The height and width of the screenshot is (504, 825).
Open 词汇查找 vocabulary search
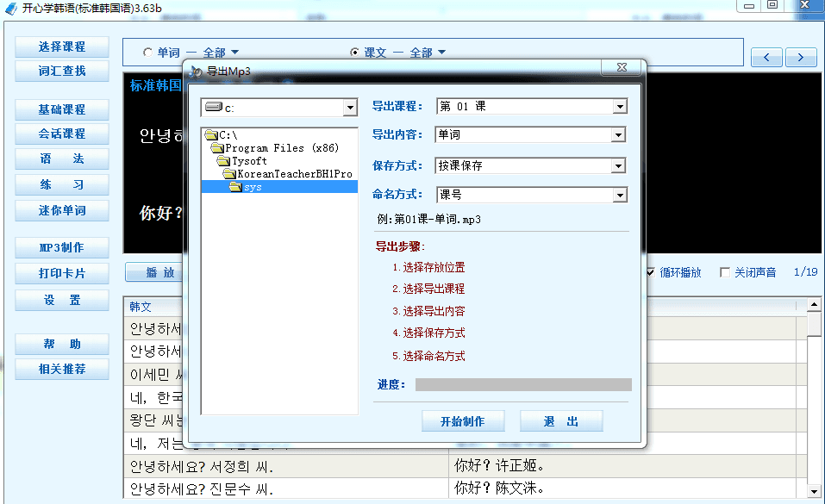(62, 71)
